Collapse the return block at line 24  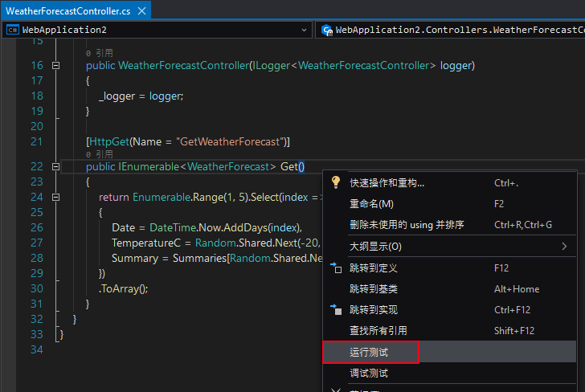tap(55, 198)
